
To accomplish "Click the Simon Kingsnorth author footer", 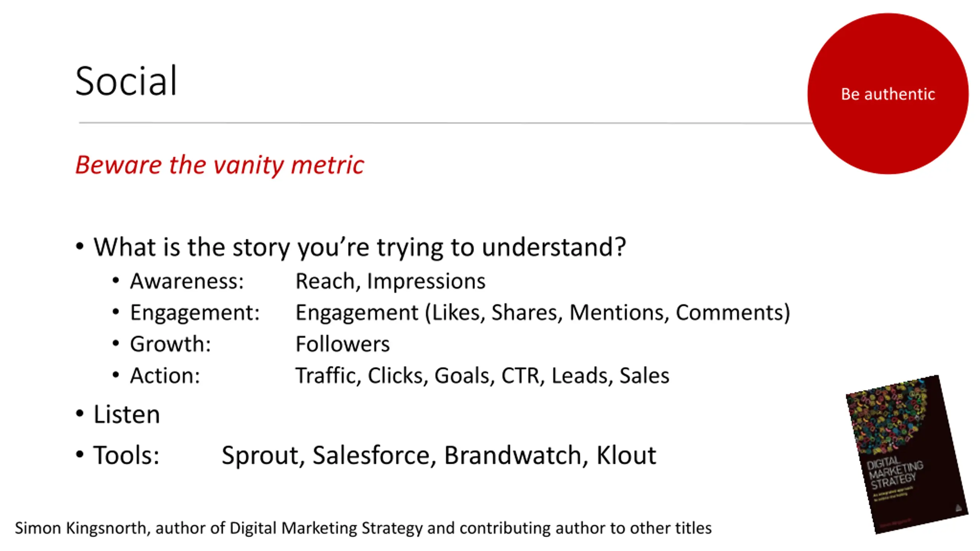I will pyautogui.click(x=363, y=528).
